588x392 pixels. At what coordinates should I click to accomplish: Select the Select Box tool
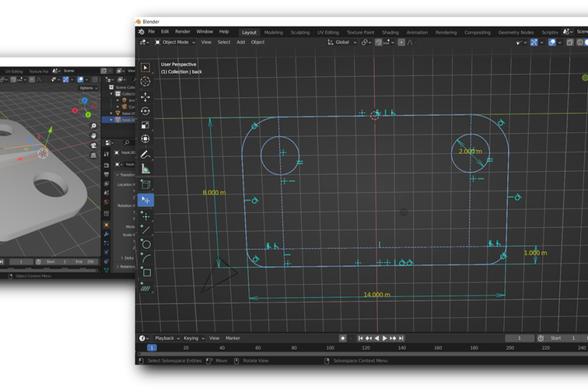pyautogui.click(x=145, y=67)
